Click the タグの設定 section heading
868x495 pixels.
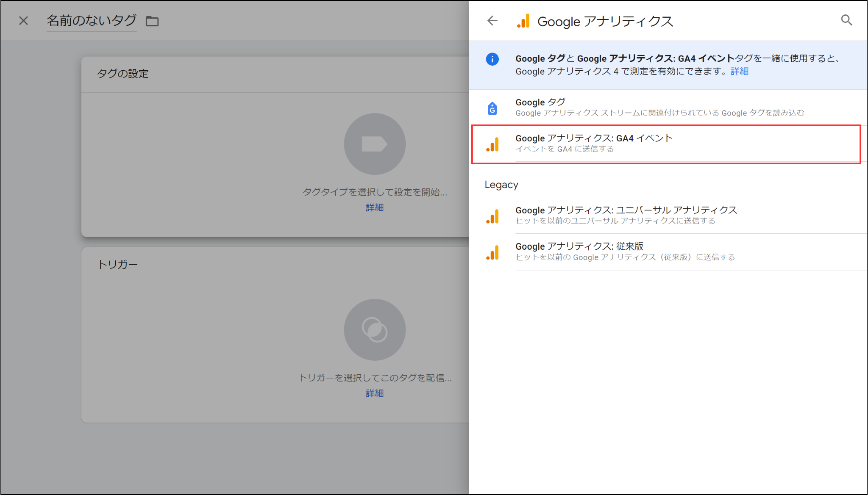[123, 74]
